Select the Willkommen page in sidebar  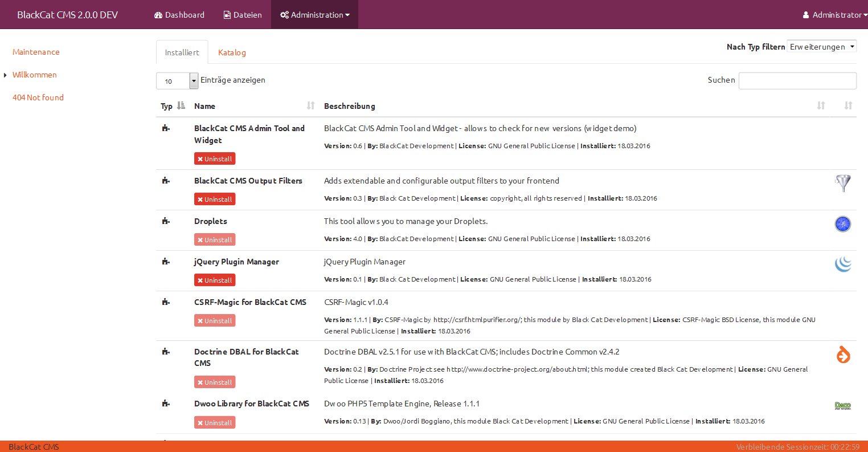pyautogui.click(x=35, y=75)
